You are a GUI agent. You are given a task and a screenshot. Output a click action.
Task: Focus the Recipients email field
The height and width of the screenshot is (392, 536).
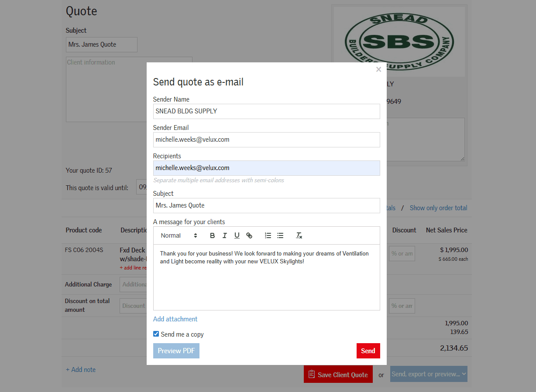(267, 168)
